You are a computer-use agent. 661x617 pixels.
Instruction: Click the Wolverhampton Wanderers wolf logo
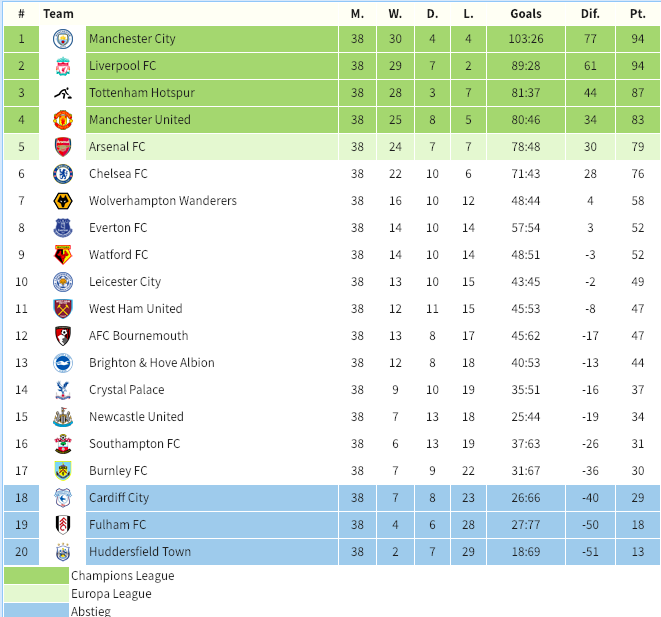click(63, 201)
